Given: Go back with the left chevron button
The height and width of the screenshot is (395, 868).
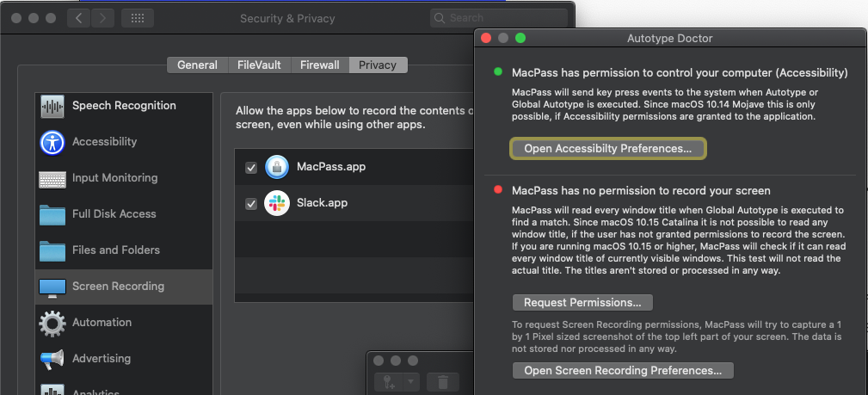Looking at the screenshot, I should pos(79,18).
